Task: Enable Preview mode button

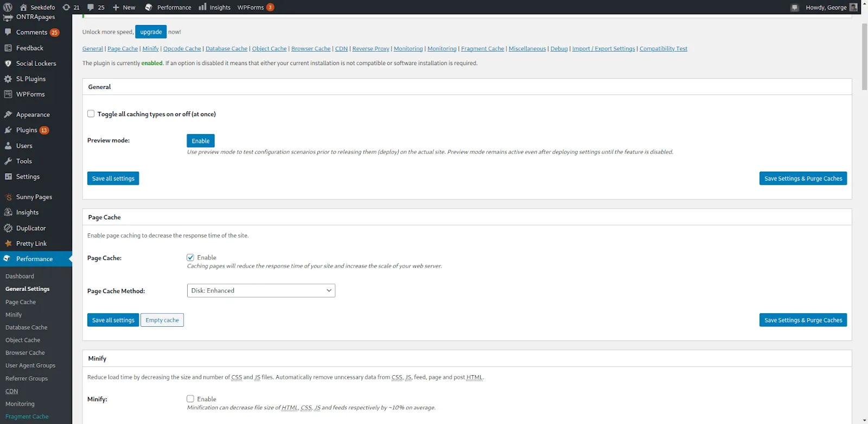Action: (x=201, y=141)
